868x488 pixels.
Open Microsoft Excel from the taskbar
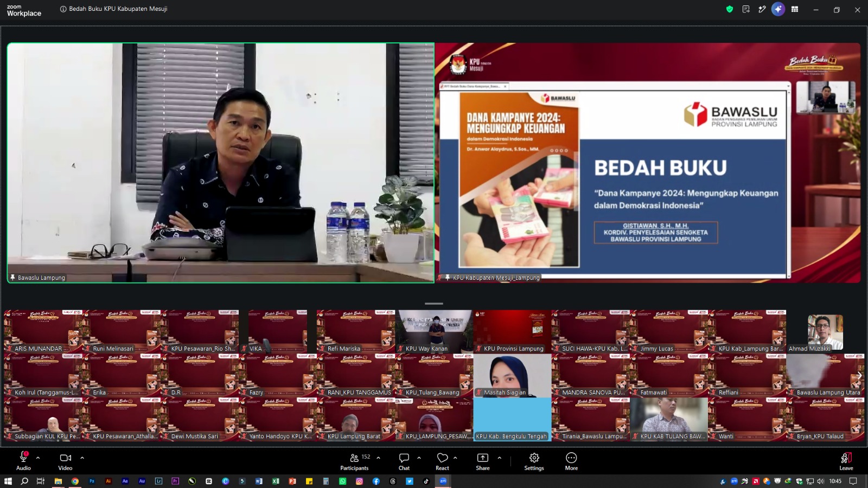pos(276,481)
